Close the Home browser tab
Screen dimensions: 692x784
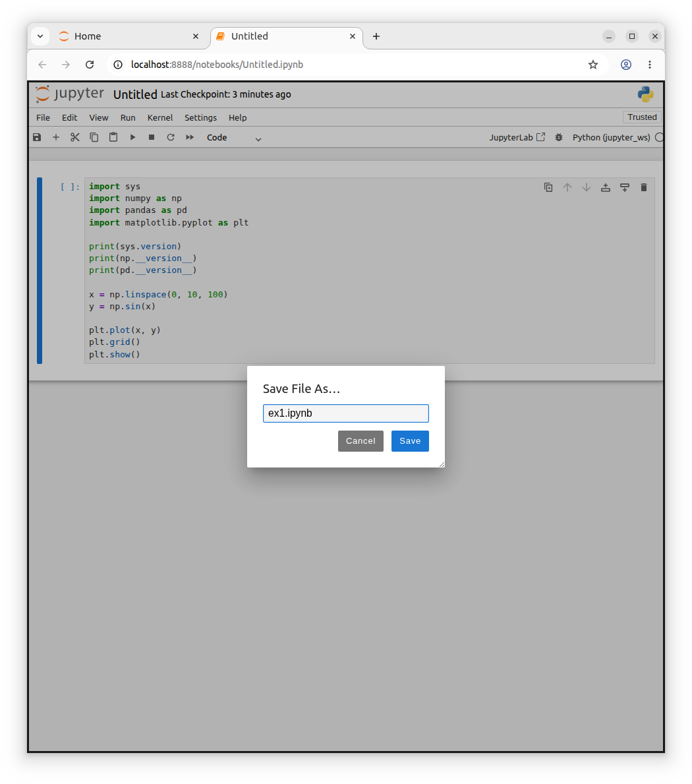click(x=196, y=36)
